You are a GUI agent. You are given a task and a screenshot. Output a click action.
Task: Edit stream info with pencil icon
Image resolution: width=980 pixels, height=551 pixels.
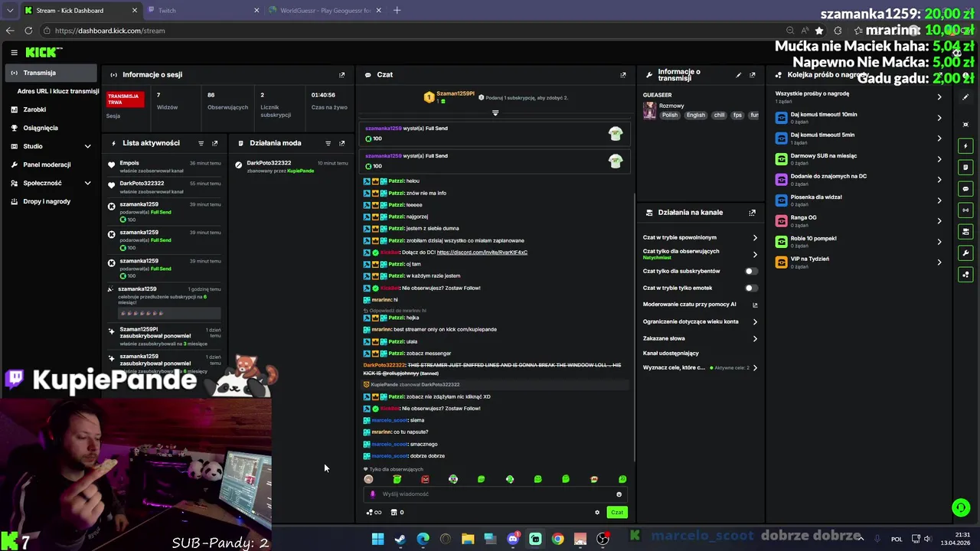point(738,75)
